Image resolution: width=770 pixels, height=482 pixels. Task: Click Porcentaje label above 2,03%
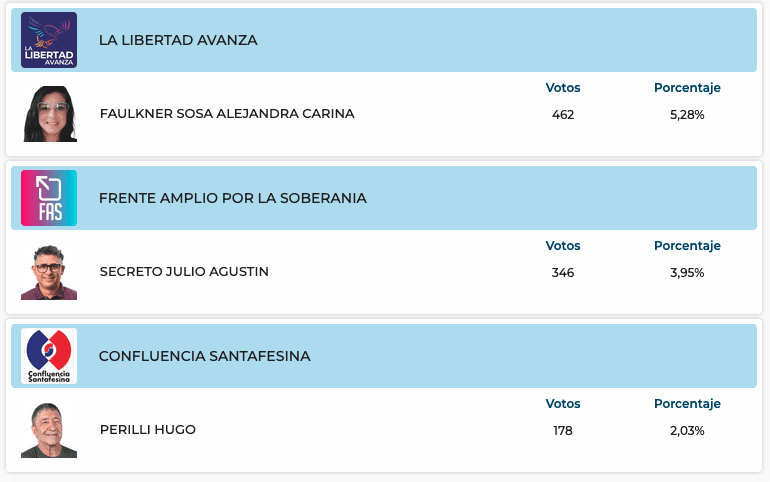click(x=687, y=404)
